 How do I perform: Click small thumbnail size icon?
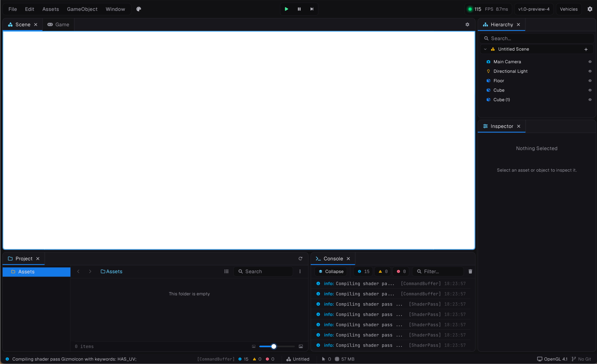253,347
